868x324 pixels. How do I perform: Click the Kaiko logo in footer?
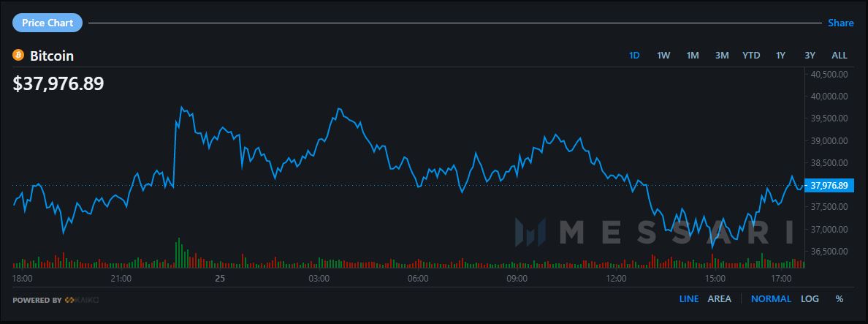tap(81, 300)
